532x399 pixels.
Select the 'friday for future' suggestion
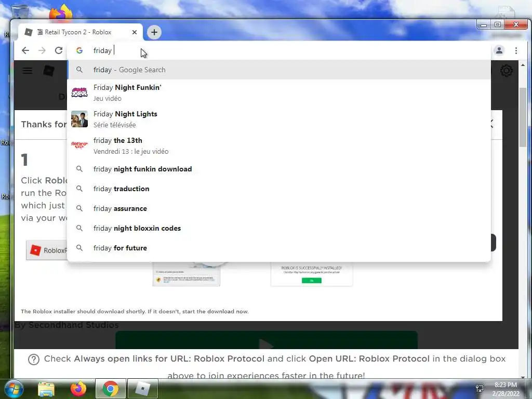click(279, 248)
